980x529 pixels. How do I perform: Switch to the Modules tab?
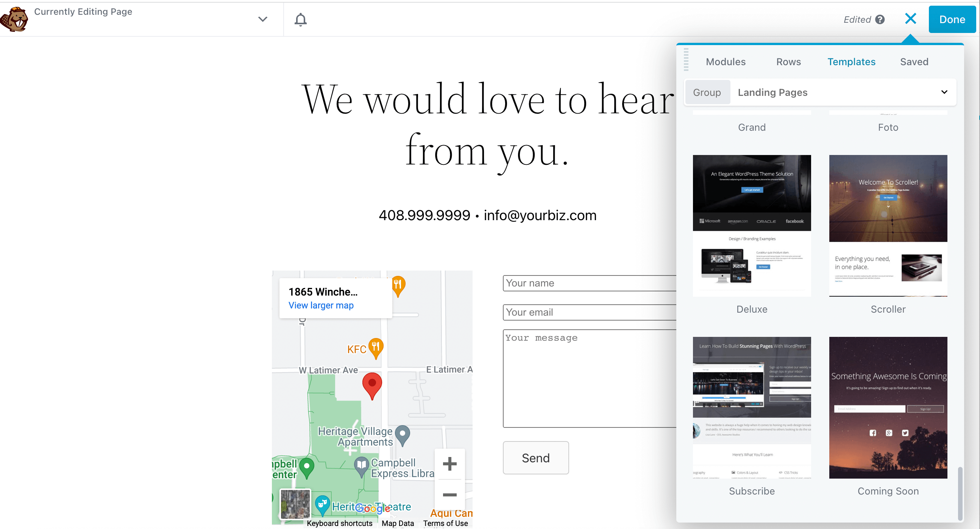click(x=725, y=62)
